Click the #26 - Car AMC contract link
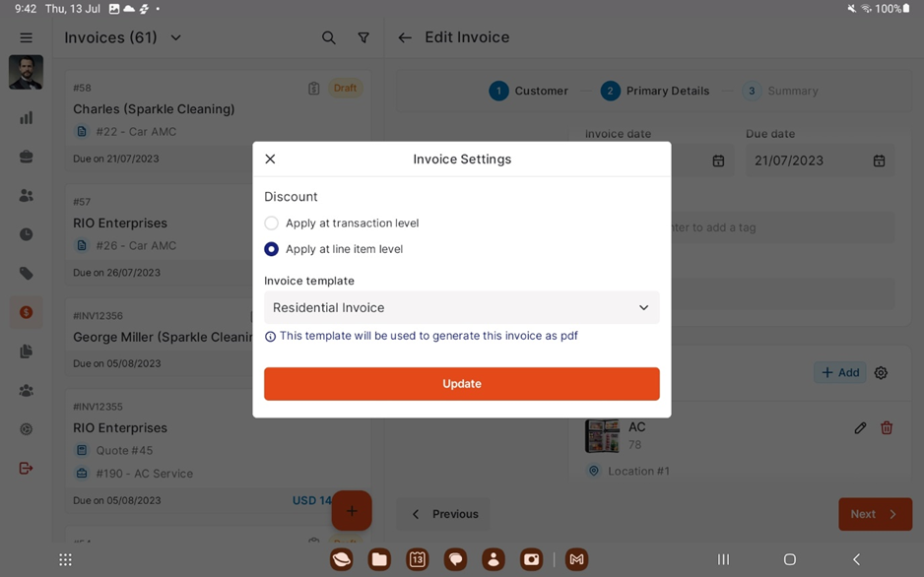 (136, 245)
